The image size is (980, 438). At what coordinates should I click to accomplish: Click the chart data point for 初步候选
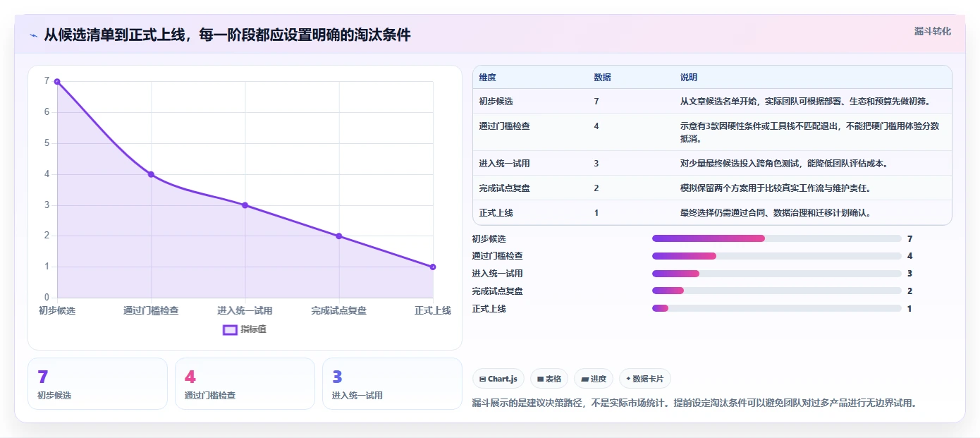(x=57, y=82)
